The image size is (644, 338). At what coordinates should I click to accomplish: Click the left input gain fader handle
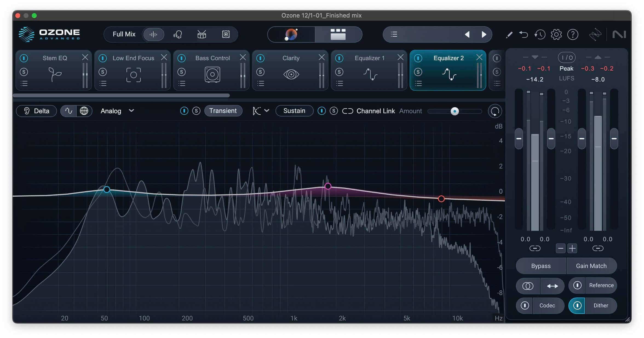point(519,139)
